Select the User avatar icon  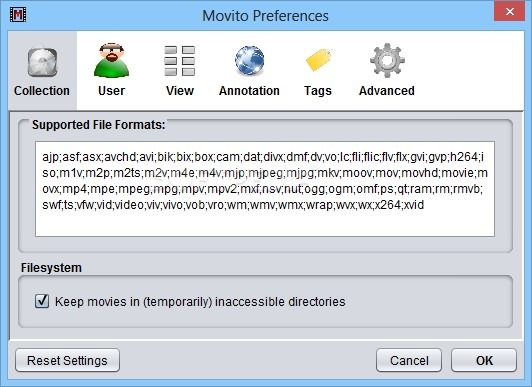pos(112,60)
